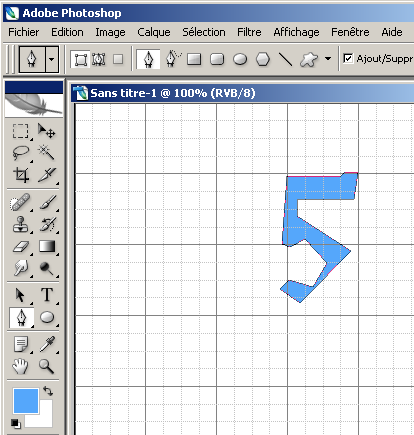Toggle the Ajout/Suppr checkbox
Image resolution: width=414 pixels, height=435 pixels.
pyautogui.click(x=348, y=59)
